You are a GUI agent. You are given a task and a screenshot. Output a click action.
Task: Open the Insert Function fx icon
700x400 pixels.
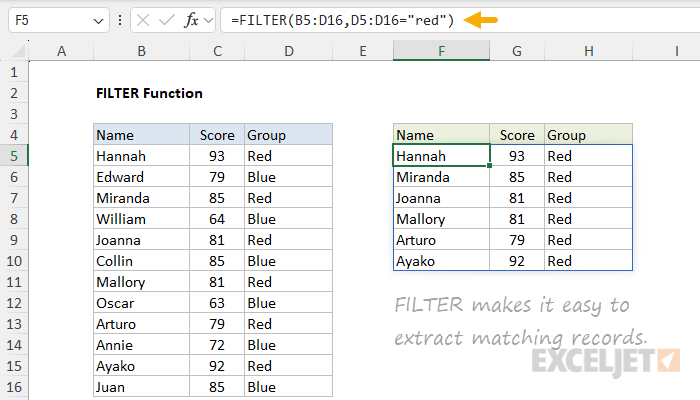191,20
